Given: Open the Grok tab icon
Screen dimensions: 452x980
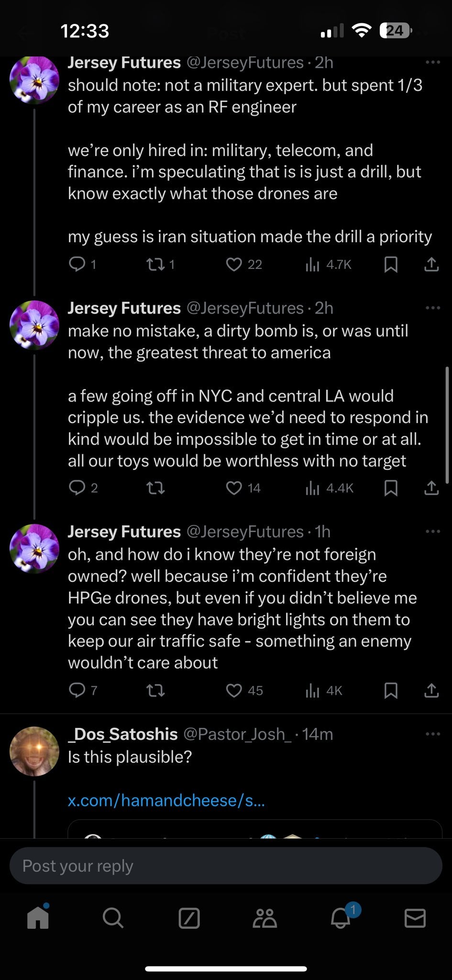Looking at the screenshot, I should [x=189, y=918].
